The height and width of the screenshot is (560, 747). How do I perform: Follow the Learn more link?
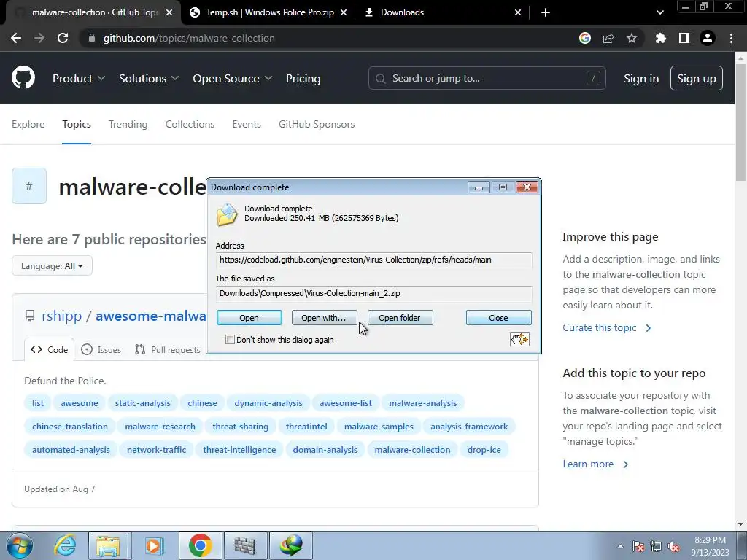(595, 464)
